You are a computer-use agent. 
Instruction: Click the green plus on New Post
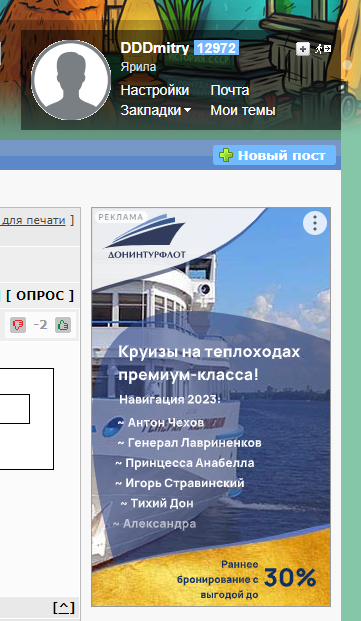[x=226, y=155]
